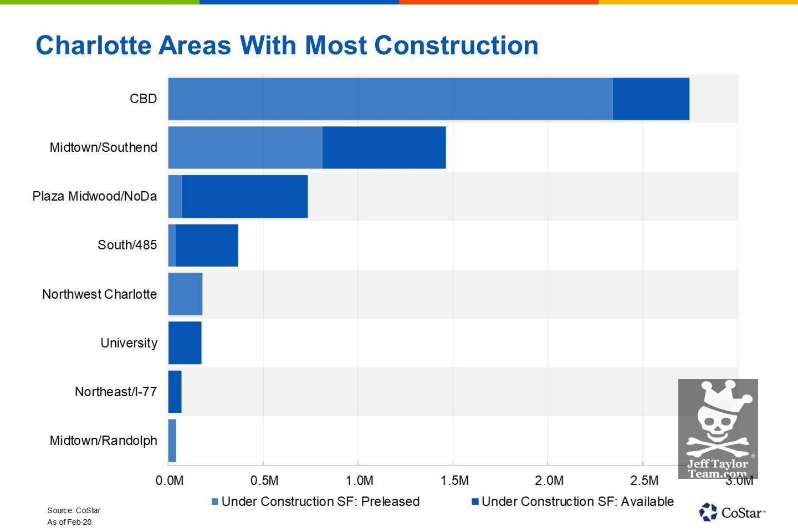
Task: Click the South/485 available bar segment
Action: (x=206, y=245)
